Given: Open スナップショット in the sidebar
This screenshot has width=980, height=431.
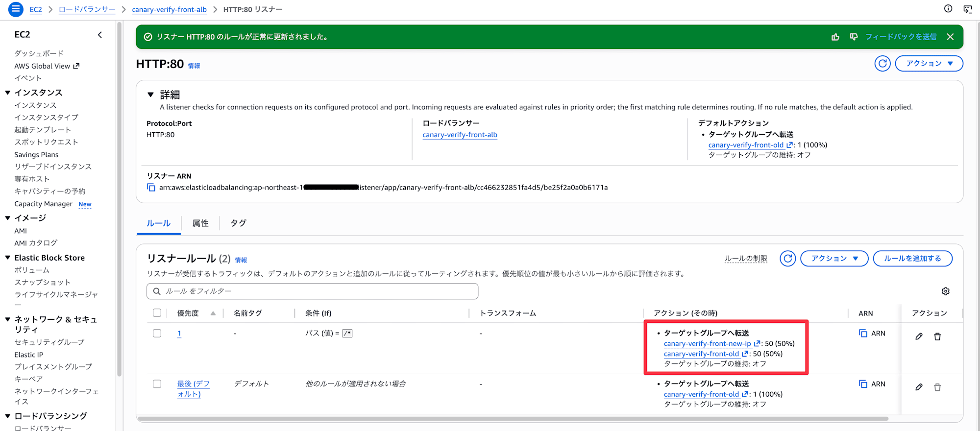Looking at the screenshot, I should [x=42, y=282].
